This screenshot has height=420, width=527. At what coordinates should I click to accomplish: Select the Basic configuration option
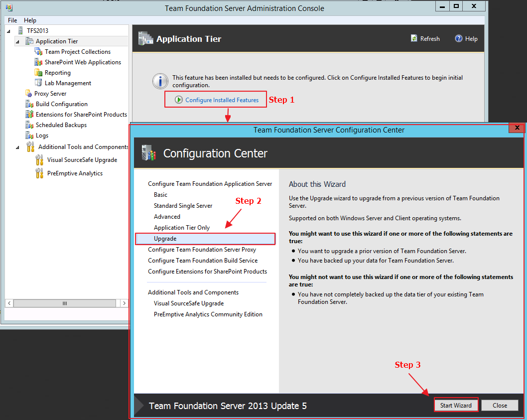(x=161, y=195)
